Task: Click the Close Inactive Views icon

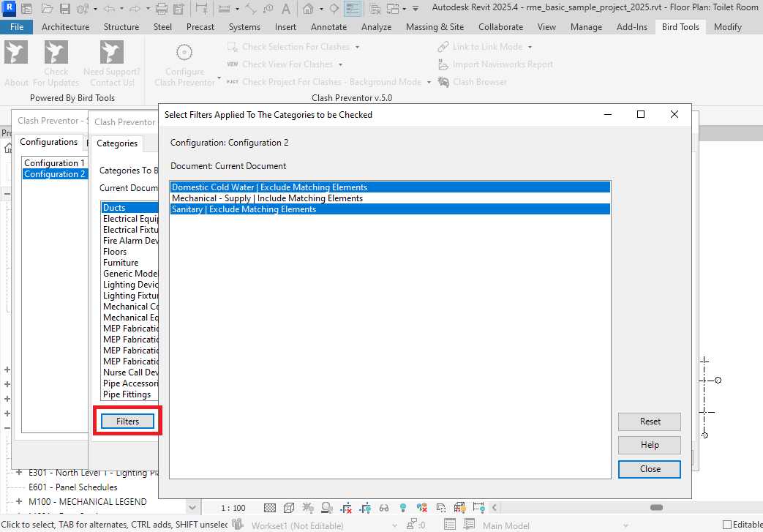Action: point(375,8)
